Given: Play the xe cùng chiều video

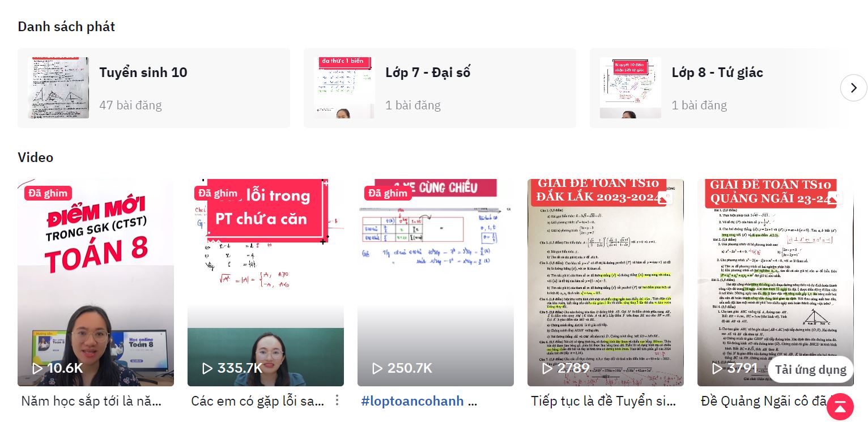Looking at the screenshot, I should click(436, 283).
